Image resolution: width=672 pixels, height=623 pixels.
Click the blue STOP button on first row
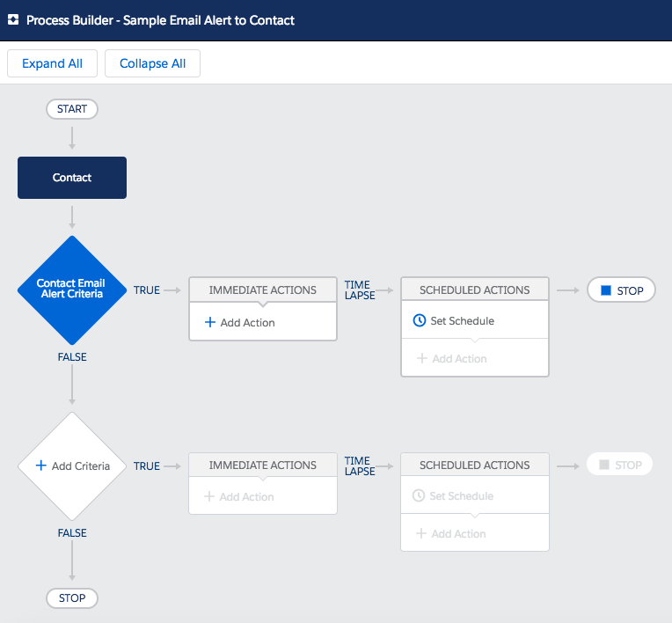pos(622,290)
